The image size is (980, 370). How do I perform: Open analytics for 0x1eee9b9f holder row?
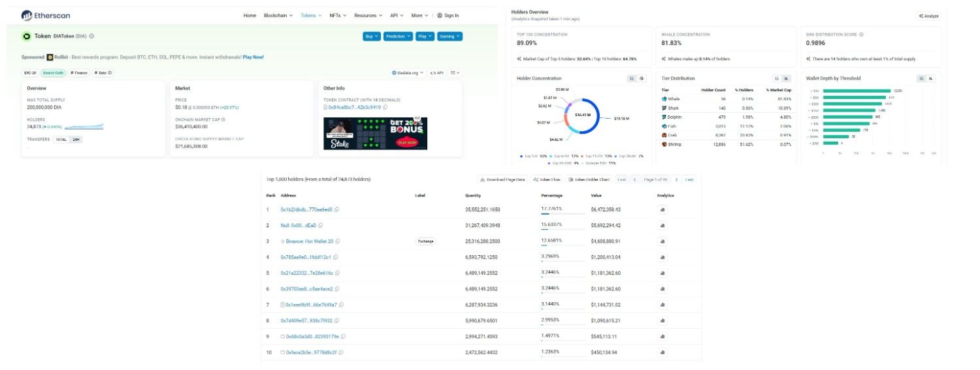(x=662, y=305)
